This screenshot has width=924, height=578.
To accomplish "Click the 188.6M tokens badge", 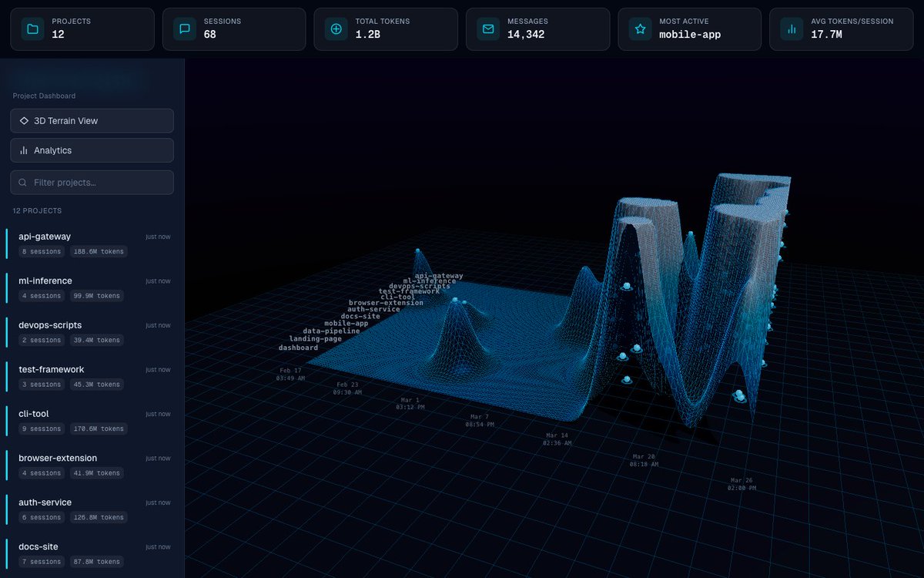I will (x=99, y=252).
